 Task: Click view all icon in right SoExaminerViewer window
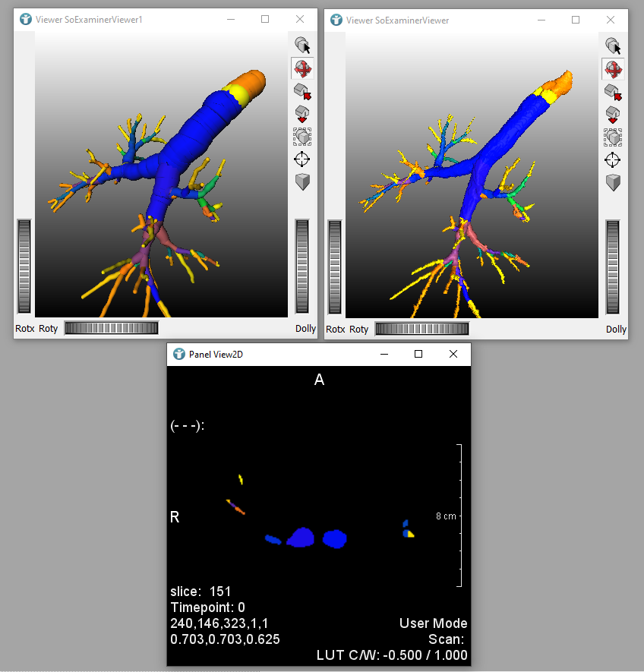pos(613,137)
